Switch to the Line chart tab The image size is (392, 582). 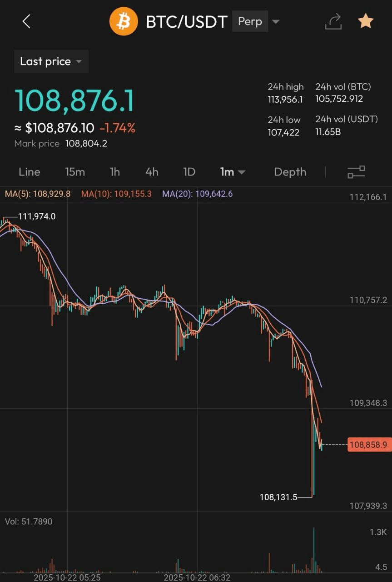[30, 172]
